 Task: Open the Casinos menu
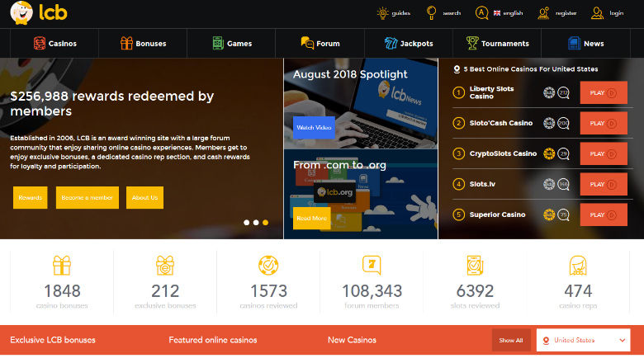[54, 43]
